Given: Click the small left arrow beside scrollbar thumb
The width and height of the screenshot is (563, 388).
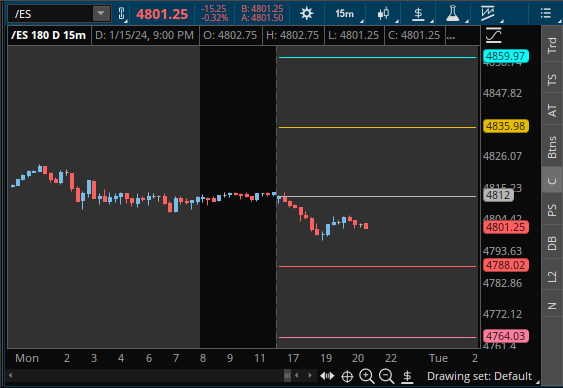Looking at the screenshot, I should click(x=297, y=376).
